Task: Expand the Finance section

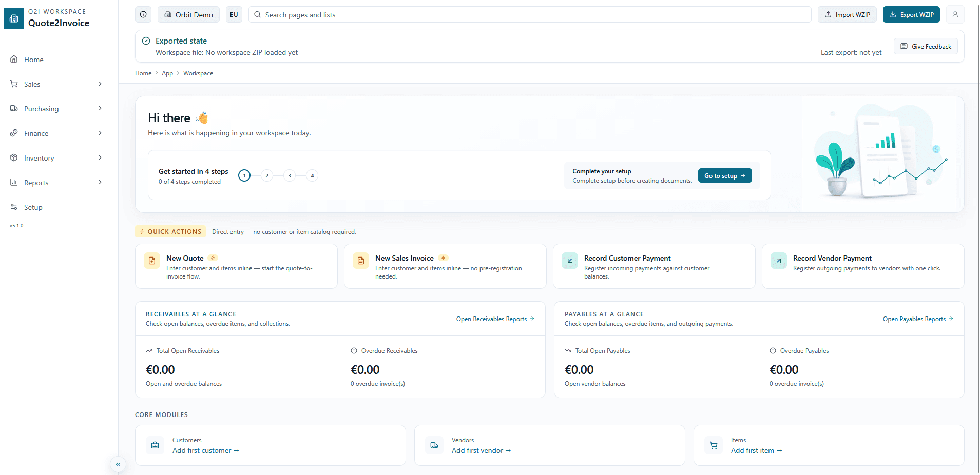Action: [36, 133]
